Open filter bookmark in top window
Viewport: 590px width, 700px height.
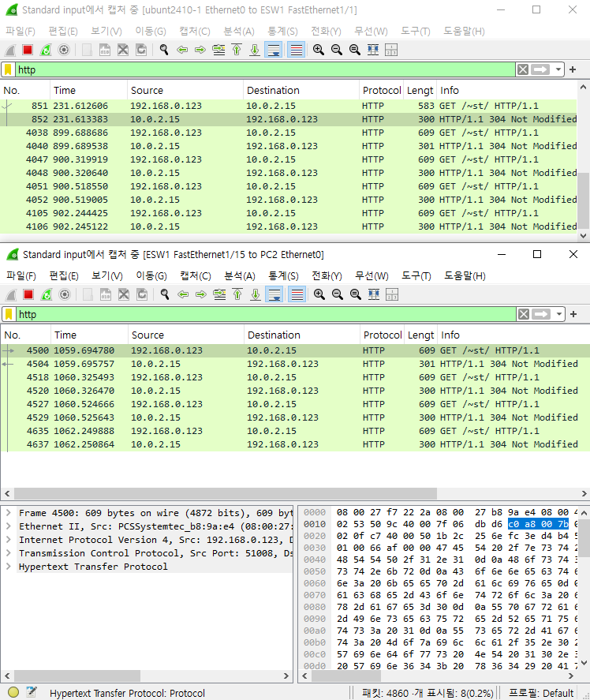(x=8, y=69)
